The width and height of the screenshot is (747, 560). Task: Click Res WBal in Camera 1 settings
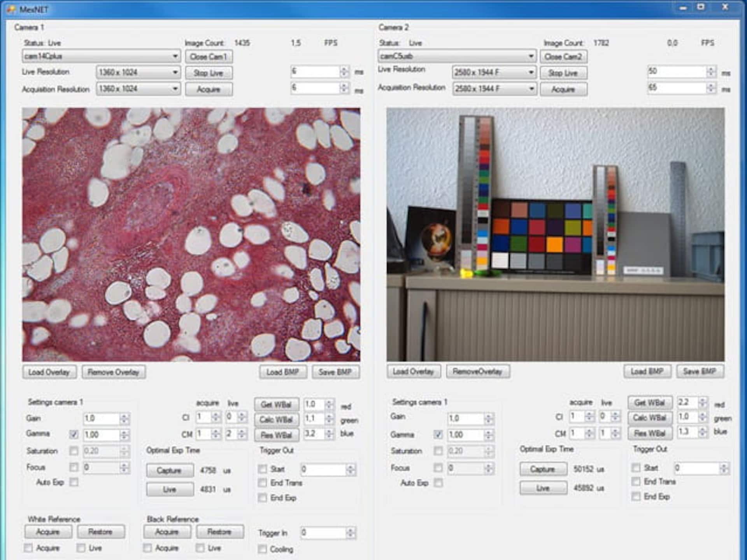(277, 435)
